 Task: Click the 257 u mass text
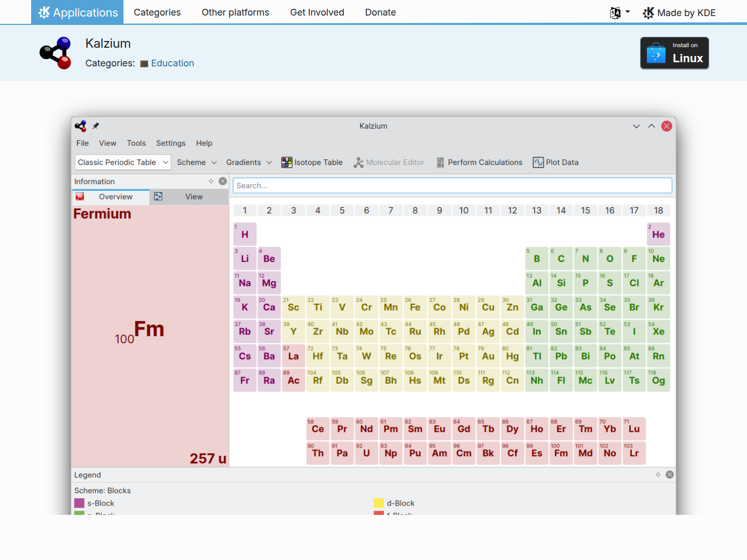(x=208, y=458)
